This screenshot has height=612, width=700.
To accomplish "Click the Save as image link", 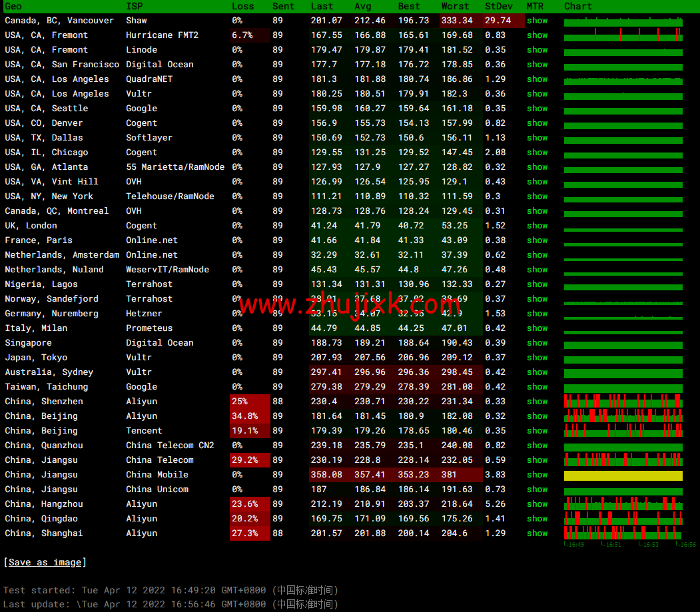I will click(45, 563).
